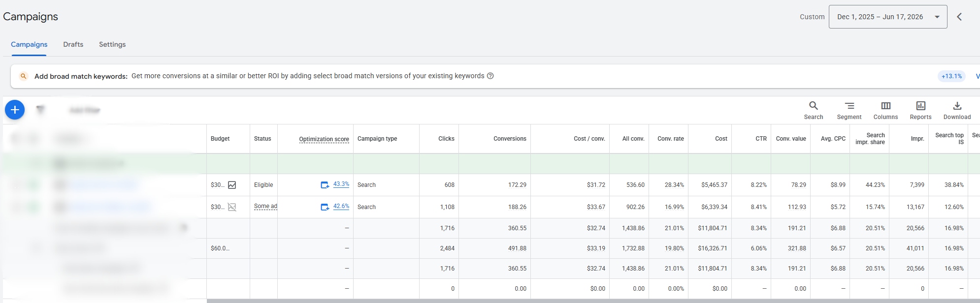Download the campaigns table

click(x=957, y=110)
